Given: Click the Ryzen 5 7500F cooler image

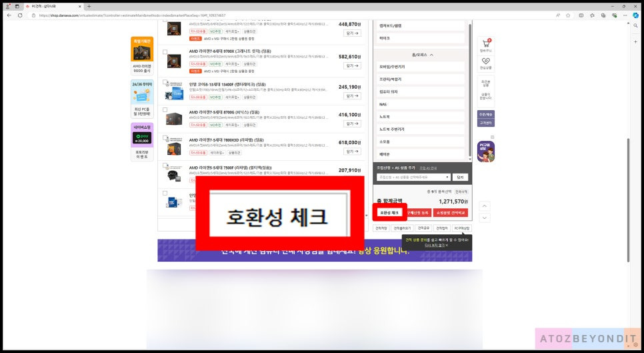Looking at the screenshot, I should pos(174,174).
